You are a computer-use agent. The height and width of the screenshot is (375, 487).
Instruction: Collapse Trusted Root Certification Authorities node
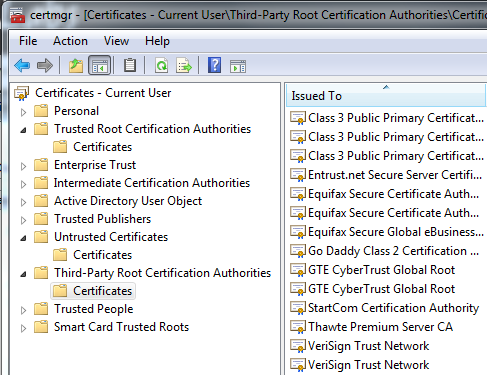click(x=23, y=130)
